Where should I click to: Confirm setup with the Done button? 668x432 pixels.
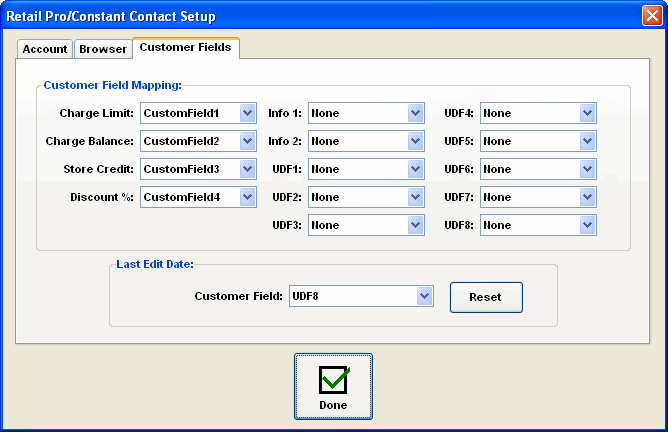(x=333, y=386)
